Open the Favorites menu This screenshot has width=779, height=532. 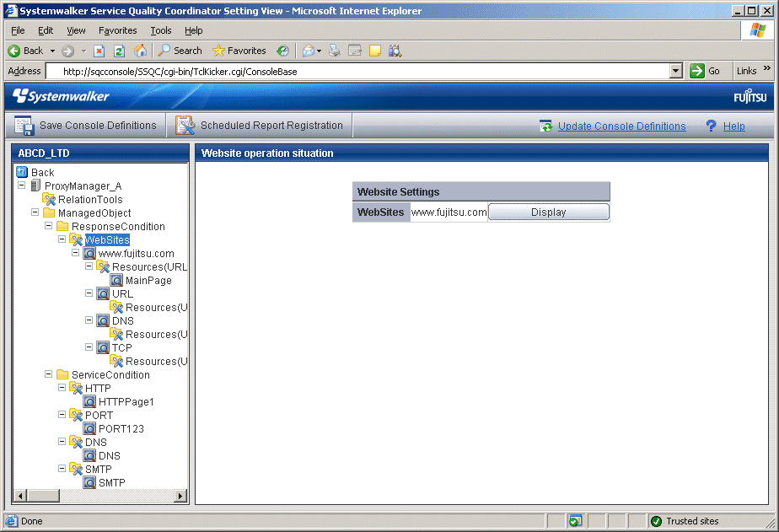[x=117, y=30]
